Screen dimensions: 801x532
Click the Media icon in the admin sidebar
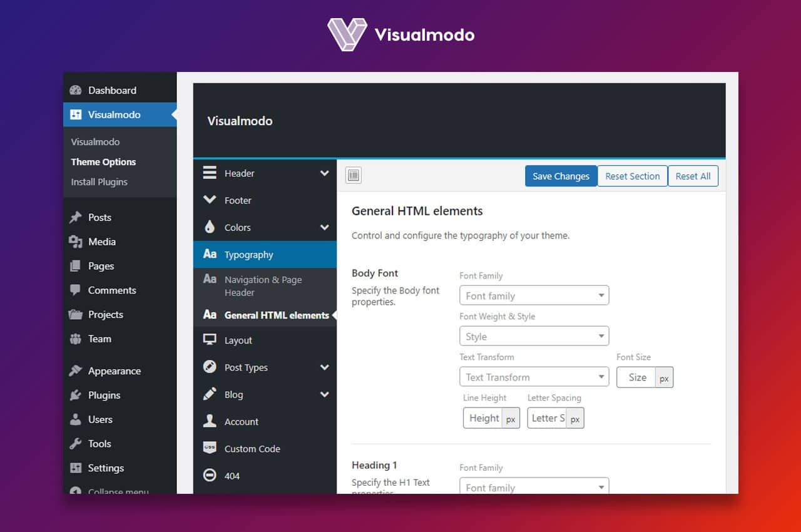tap(75, 242)
